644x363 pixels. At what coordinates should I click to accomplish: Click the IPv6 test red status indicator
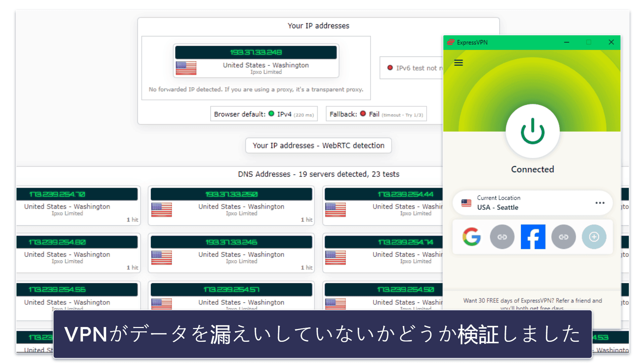click(390, 68)
